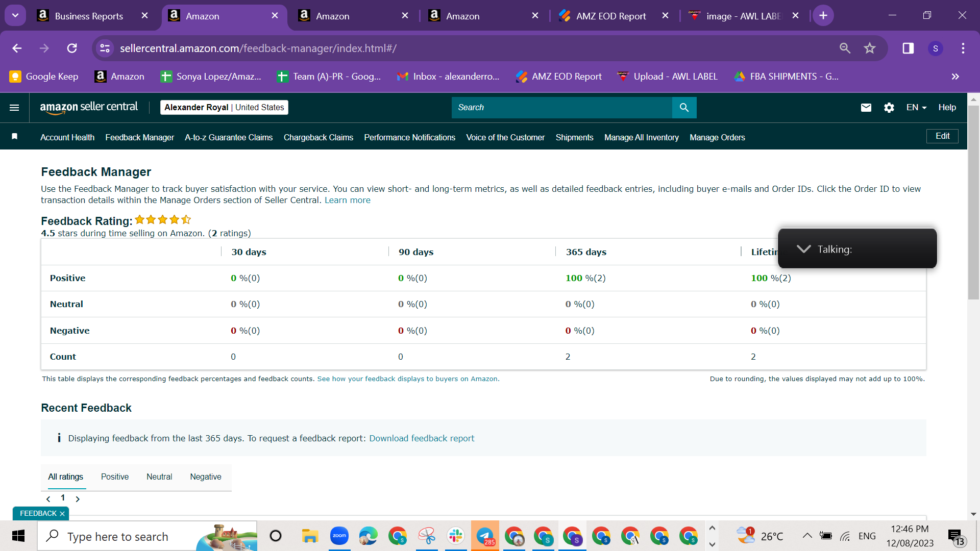
Task: Click the Seller Central search field
Action: point(562,108)
